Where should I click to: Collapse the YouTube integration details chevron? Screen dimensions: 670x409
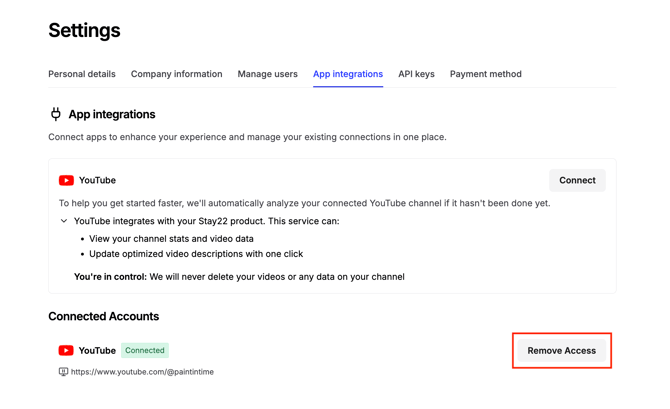point(64,221)
